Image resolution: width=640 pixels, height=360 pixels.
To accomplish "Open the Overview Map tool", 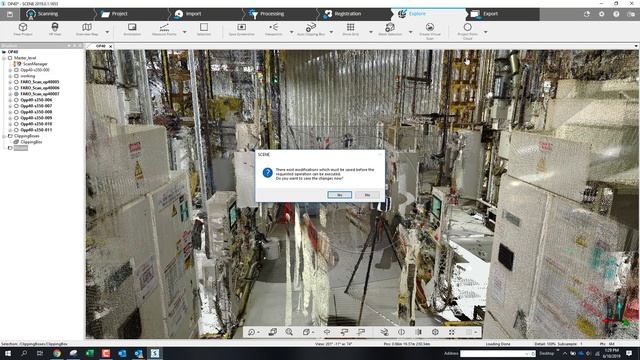I will pos(87,29).
